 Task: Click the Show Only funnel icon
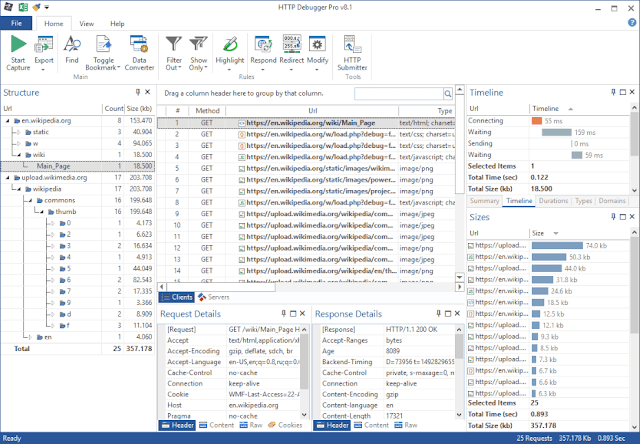[198, 44]
